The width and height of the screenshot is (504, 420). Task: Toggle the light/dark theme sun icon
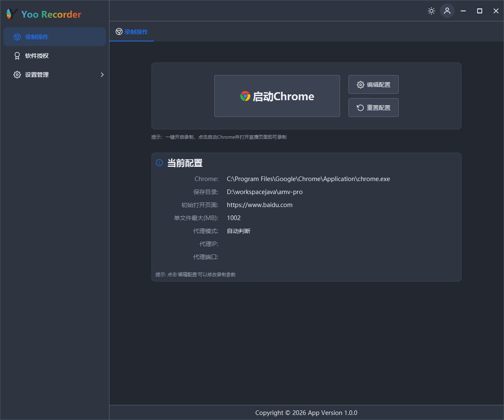[431, 11]
